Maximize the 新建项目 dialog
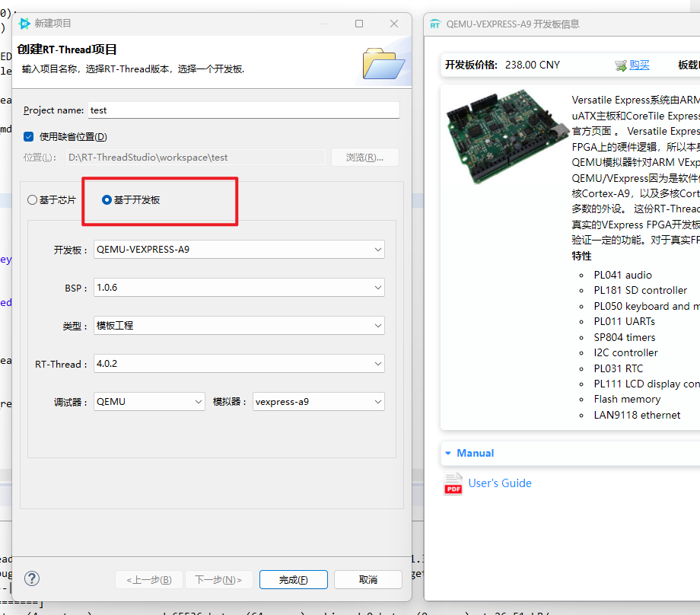This screenshot has width=700, height=615. (359, 24)
